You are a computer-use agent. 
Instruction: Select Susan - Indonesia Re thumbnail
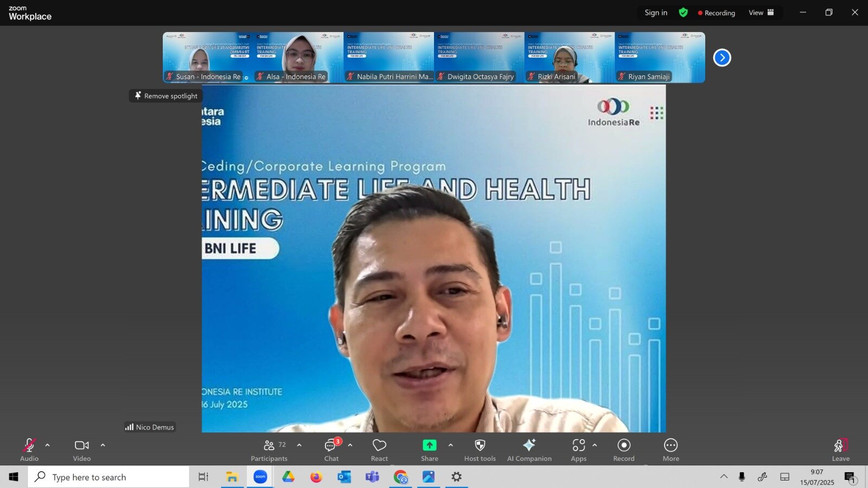208,57
